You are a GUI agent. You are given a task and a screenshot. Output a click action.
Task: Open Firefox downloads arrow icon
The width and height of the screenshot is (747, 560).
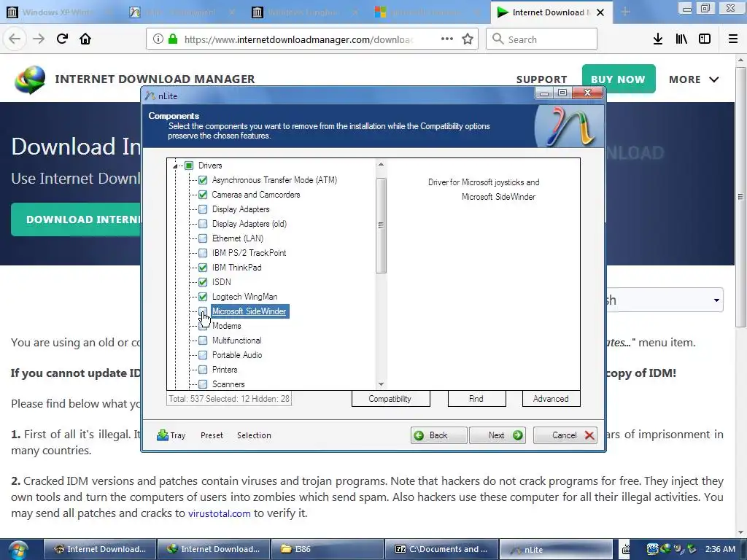658,39
